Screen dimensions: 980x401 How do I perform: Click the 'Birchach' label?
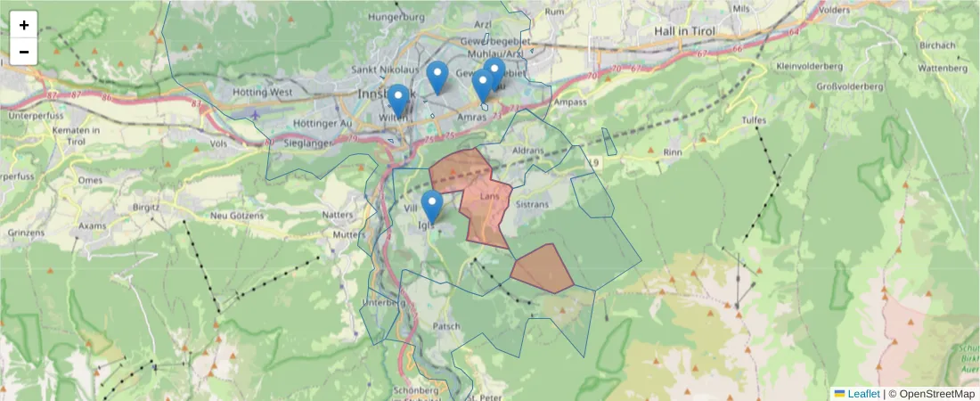937,45
